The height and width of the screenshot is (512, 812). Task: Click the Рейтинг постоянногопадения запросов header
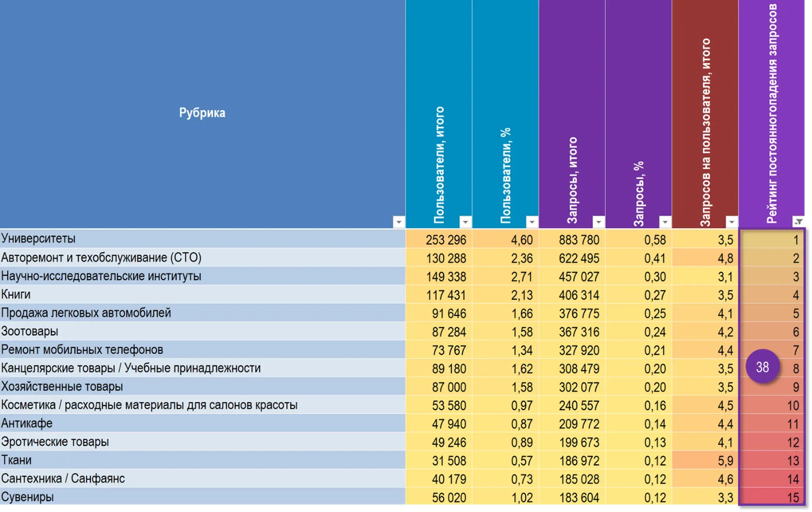click(x=772, y=114)
